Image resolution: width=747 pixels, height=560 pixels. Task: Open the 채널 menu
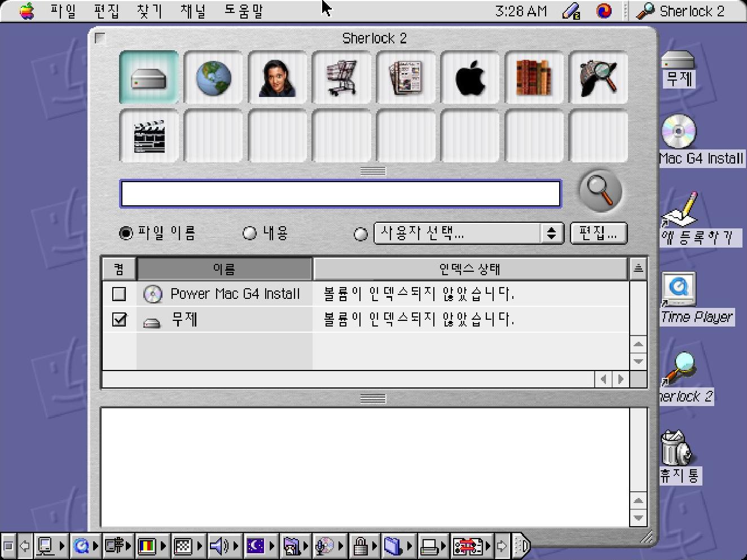(193, 11)
